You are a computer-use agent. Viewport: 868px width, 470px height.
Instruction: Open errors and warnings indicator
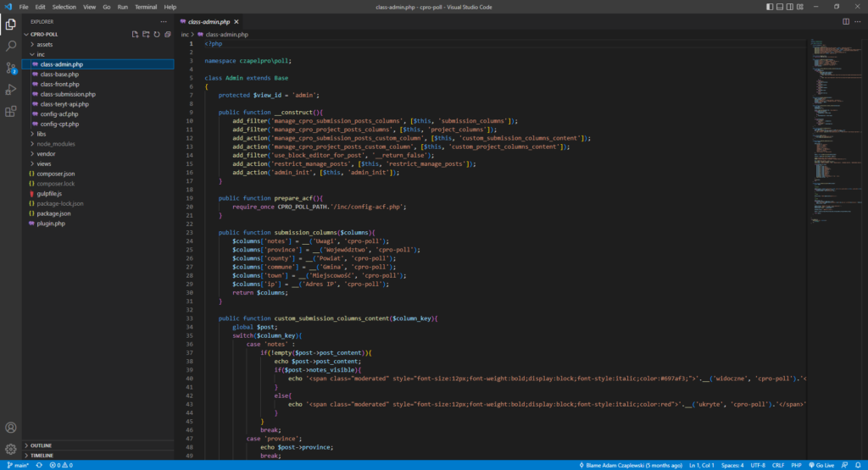61,466
